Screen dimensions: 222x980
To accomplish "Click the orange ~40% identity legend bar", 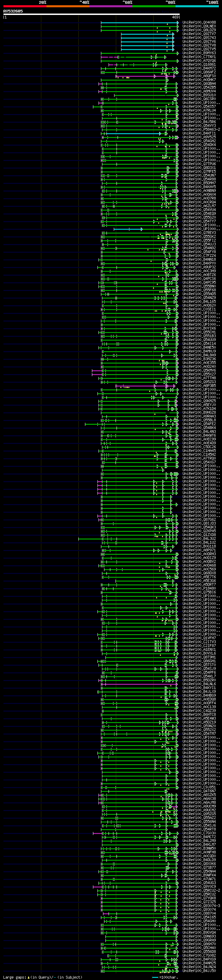I will click(x=68, y=6).
